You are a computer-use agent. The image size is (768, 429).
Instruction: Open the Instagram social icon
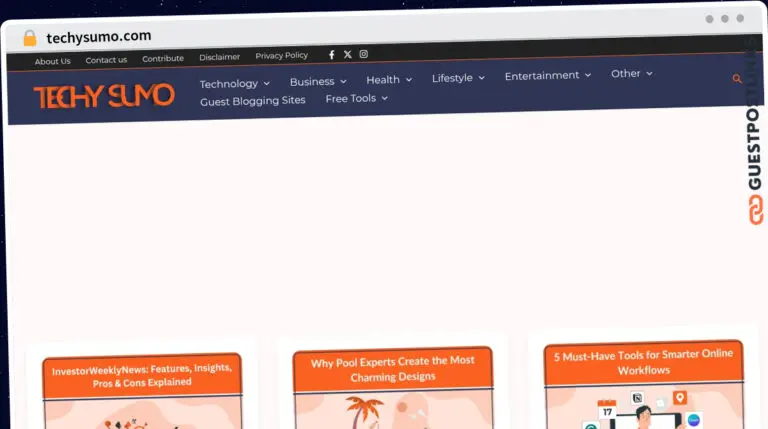pyautogui.click(x=364, y=55)
